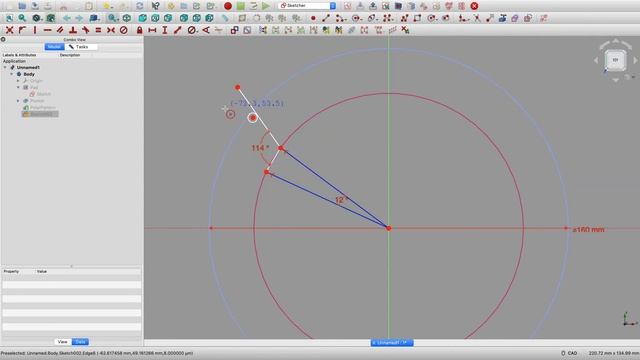Apply the Equal constraint
Screen dimensions: 640x360
(98, 30)
